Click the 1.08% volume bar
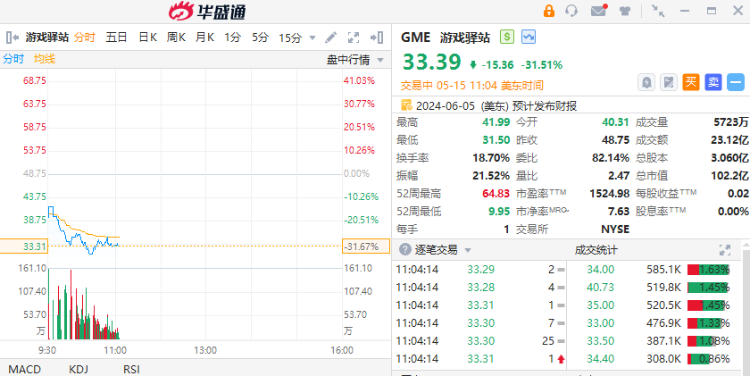The width and height of the screenshot is (750, 376). [708, 341]
